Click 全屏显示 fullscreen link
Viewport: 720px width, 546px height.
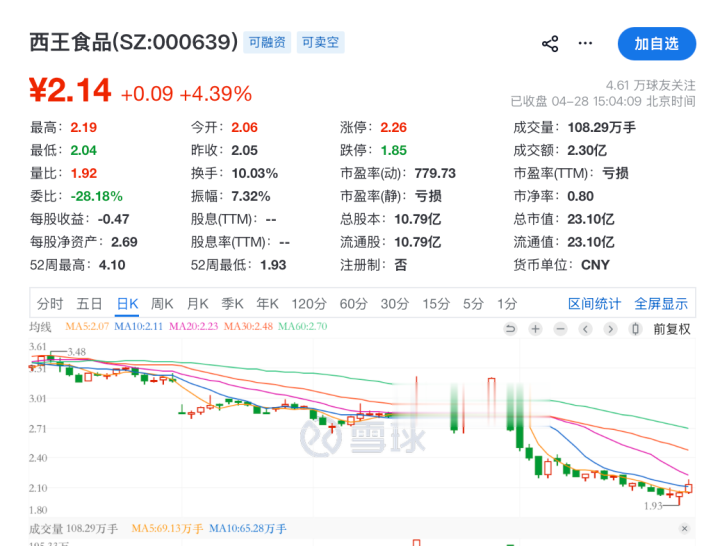661,304
